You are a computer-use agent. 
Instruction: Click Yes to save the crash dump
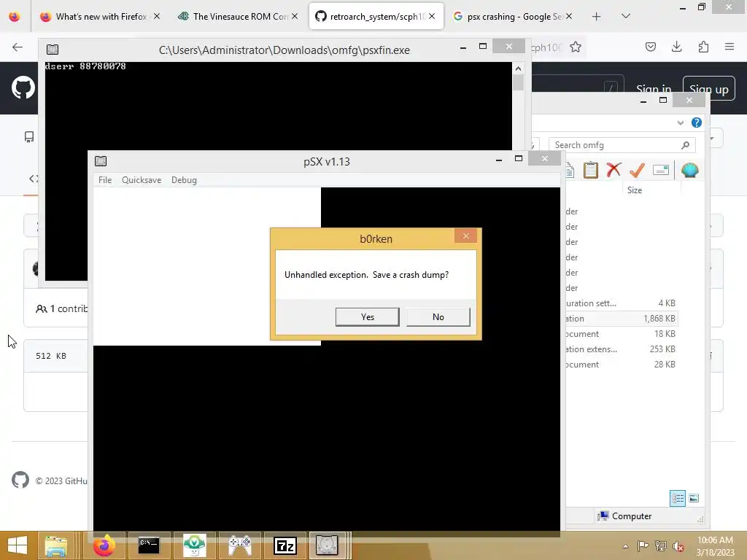(368, 316)
